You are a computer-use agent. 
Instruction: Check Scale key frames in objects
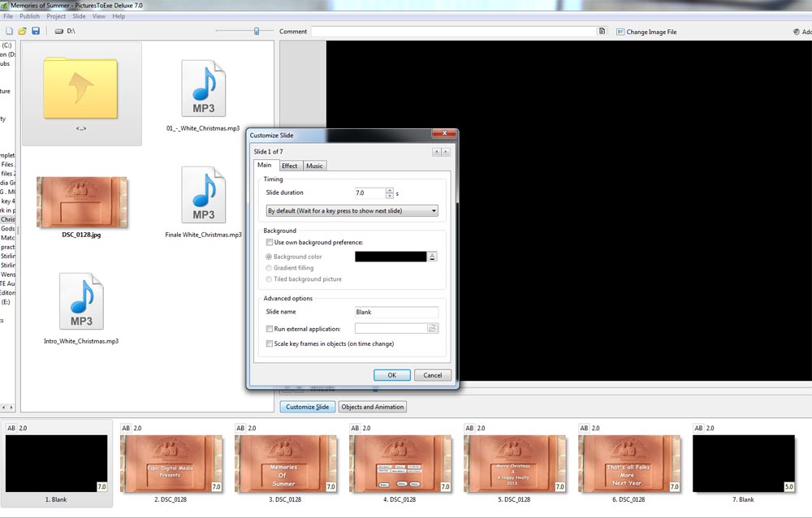point(270,343)
